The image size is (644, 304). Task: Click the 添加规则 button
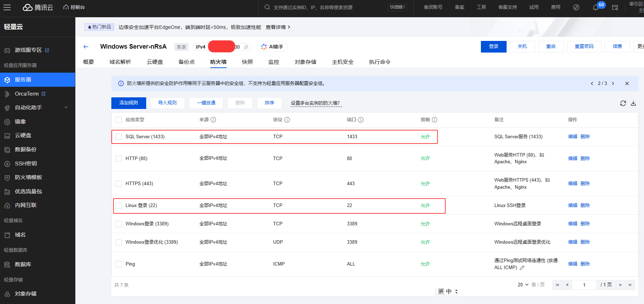129,103
